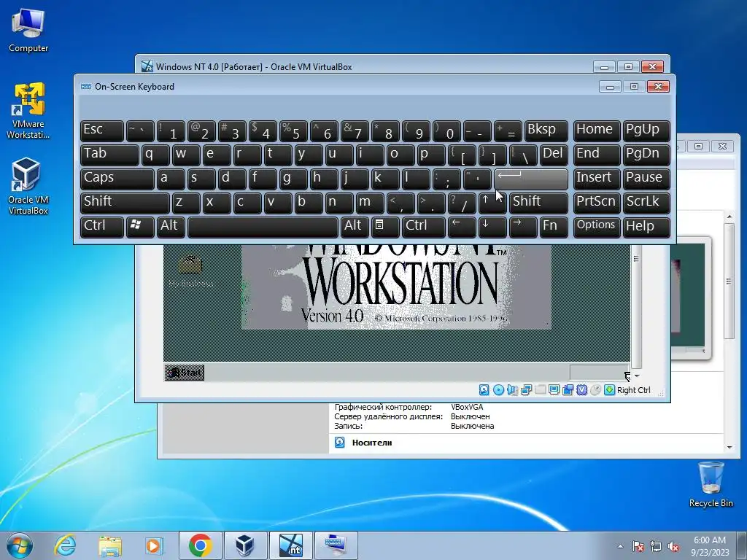Click the green arrow host key icon

[609, 390]
